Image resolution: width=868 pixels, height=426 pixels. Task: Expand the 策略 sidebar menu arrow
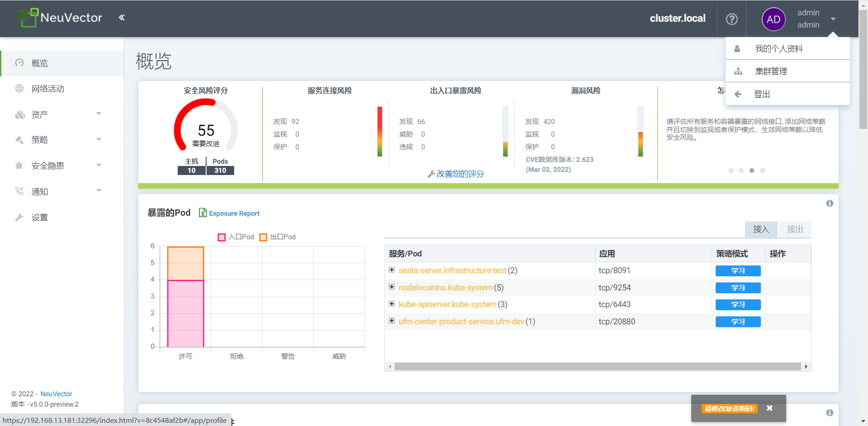pyautogui.click(x=99, y=139)
